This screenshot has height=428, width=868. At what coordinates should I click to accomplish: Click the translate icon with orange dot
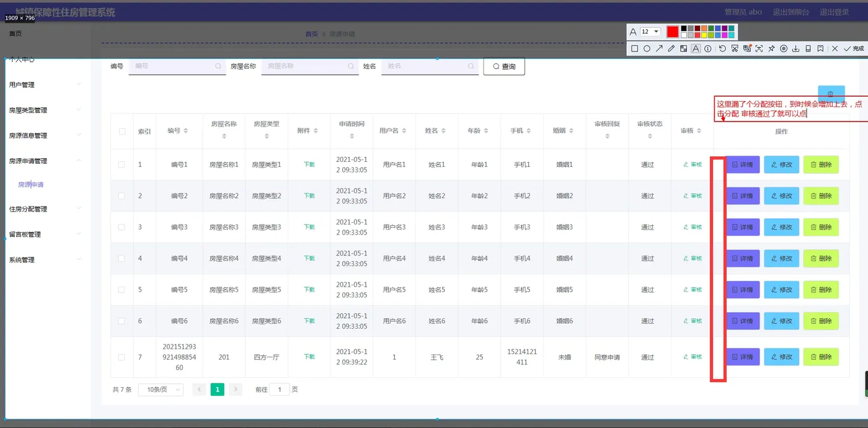tap(747, 48)
